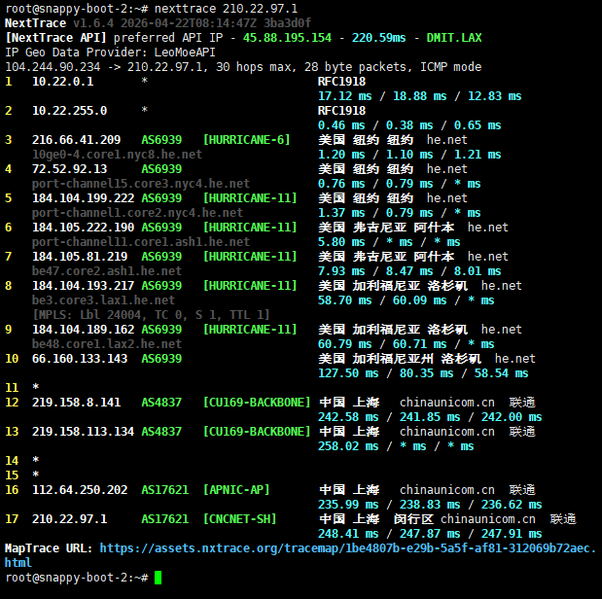Click the 220.59ms API latency value
Image resolution: width=602 pixels, height=599 pixels.
pos(379,38)
